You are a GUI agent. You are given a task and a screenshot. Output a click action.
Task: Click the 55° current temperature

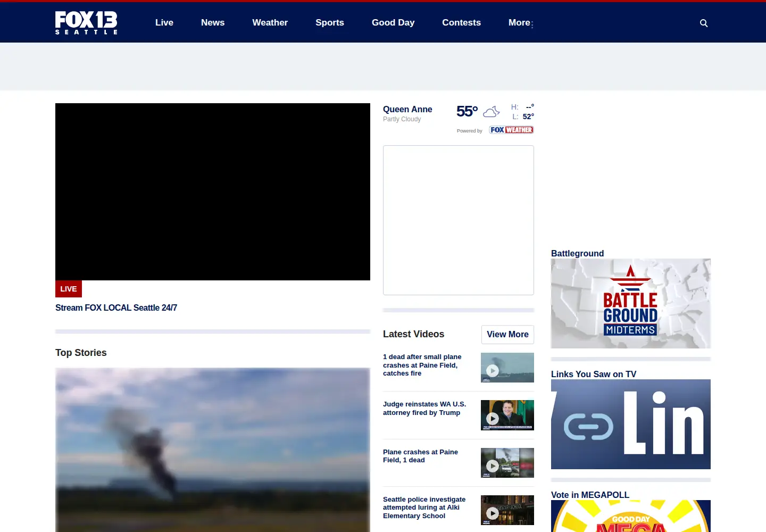467,111
